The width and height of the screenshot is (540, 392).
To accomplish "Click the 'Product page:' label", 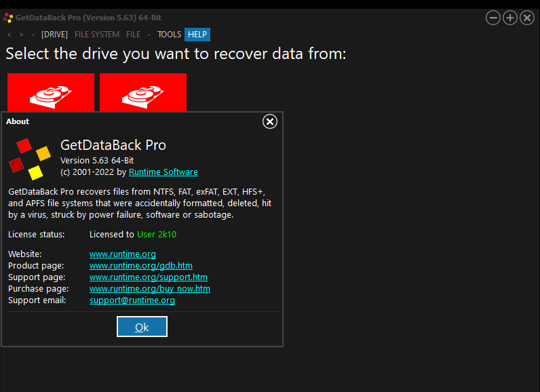I will click(36, 266).
